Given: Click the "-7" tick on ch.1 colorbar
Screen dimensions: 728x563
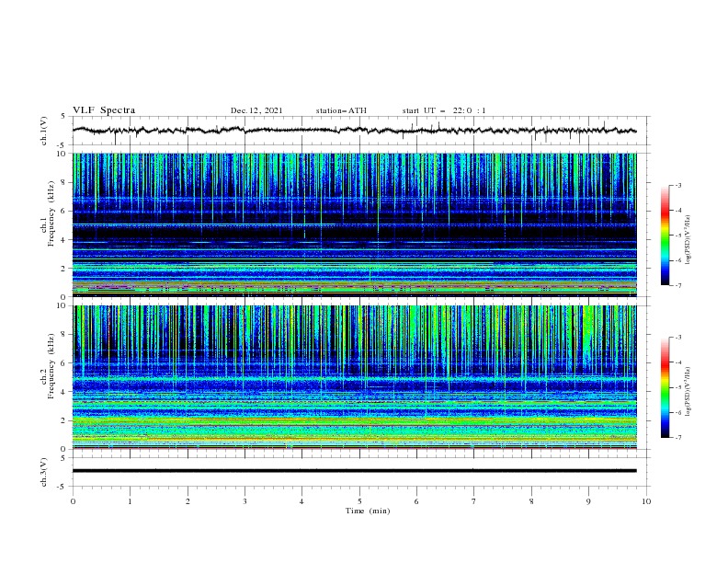Looking at the screenshot, I should 677,285.
